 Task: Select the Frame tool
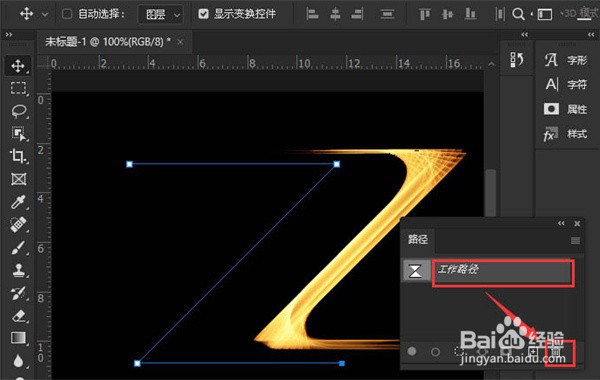point(18,179)
